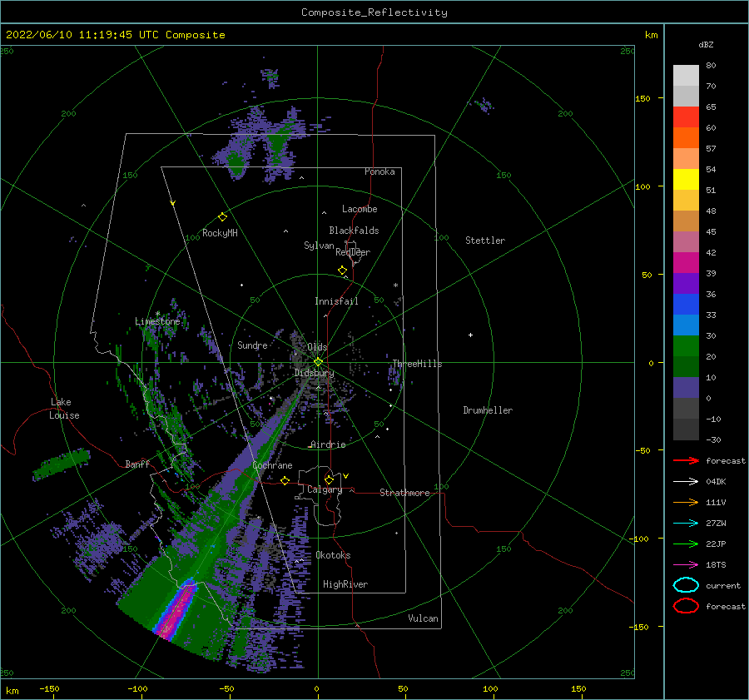This screenshot has height=700, width=749.
Task: Click the magenta 39-42 dBZ color swatch
Action: (686, 263)
